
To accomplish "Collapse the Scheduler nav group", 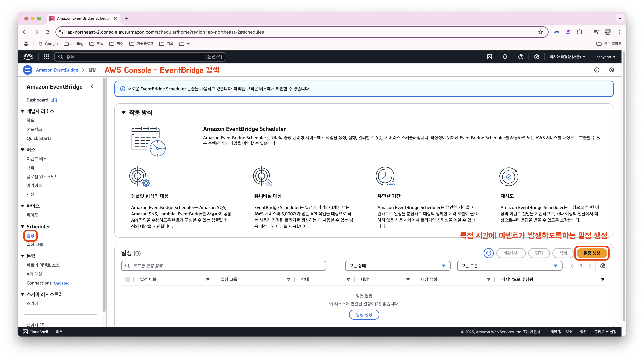I will [x=23, y=226].
